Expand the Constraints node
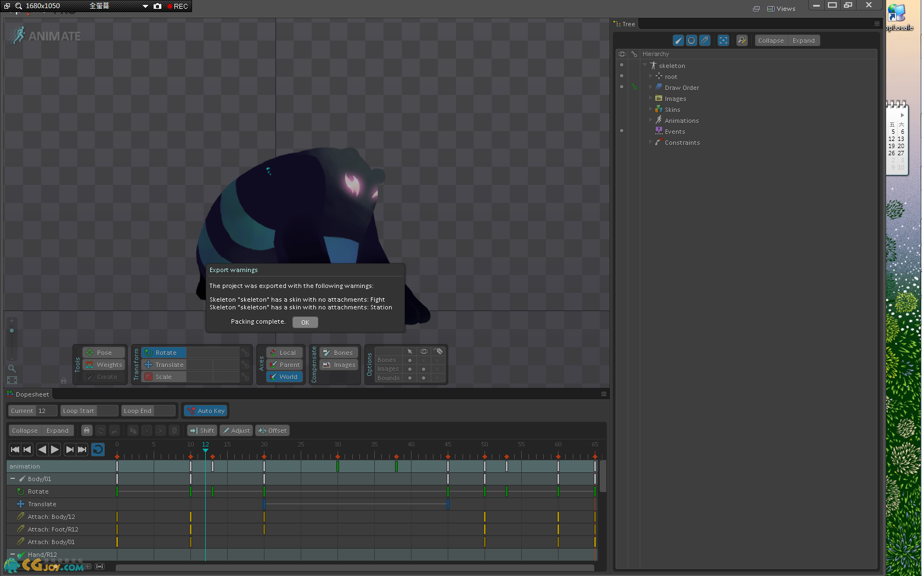 (x=651, y=142)
